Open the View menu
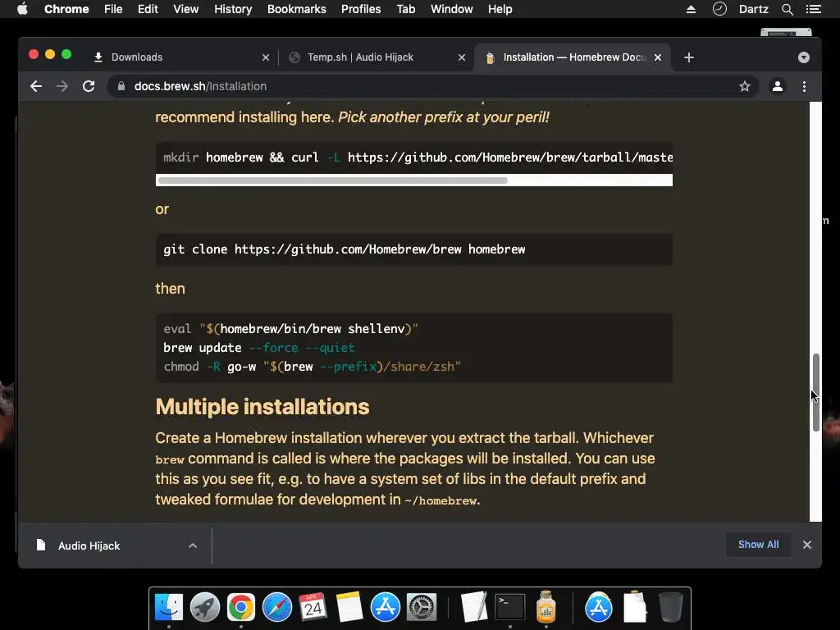 pyautogui.click(x=185, y=9)
